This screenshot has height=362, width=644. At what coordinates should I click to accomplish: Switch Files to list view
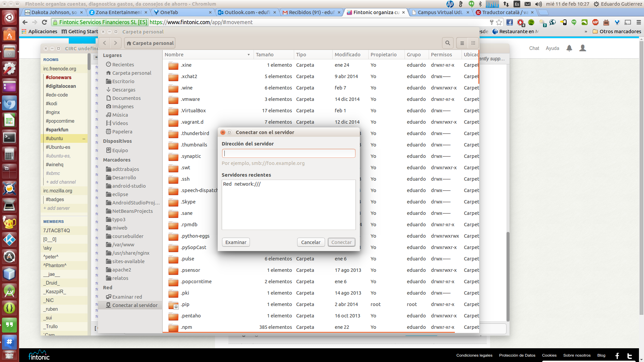click(462, 43)
